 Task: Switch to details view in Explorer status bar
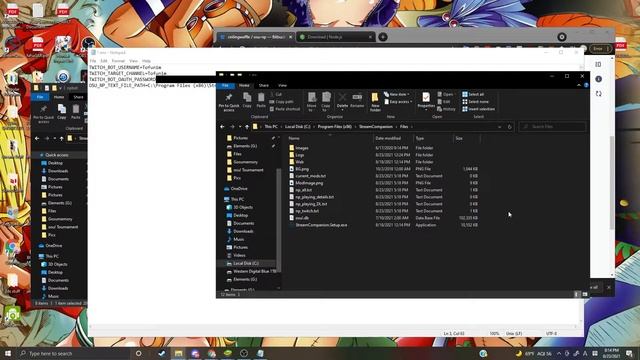click(x=576, y=294)
